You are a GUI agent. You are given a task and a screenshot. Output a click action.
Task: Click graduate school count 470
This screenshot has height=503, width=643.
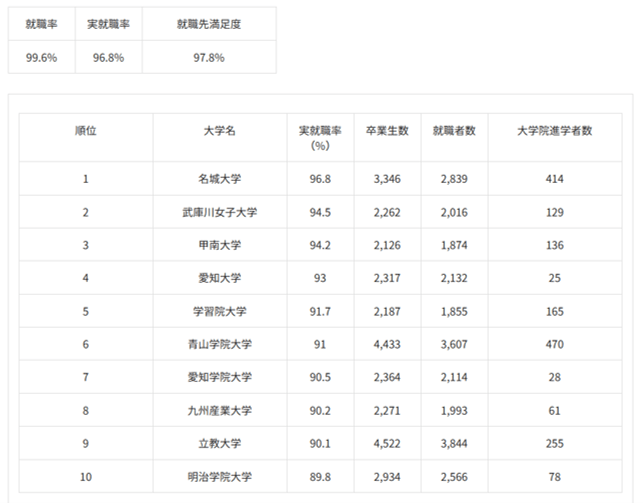(x=555, y=344)
